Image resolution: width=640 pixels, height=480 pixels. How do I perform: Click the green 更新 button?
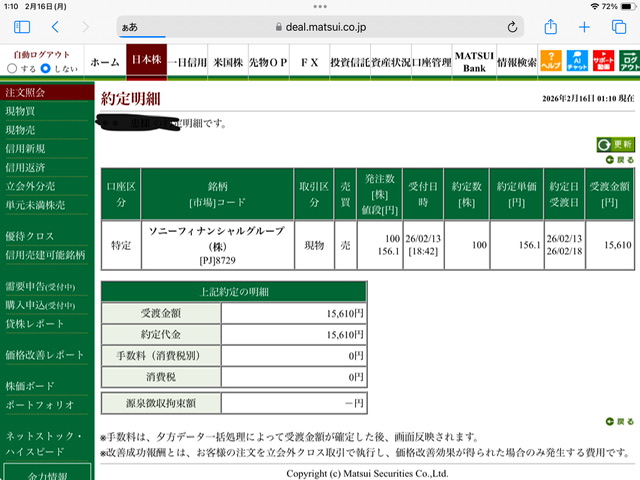pyautogui.click(x=616, y=144)
